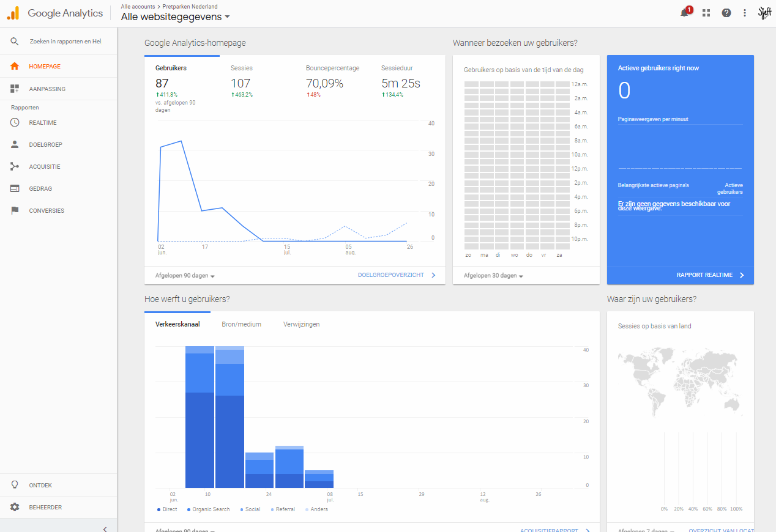This screenshot has height=532, width=776.
Task: Click the world map of sessions by country
Action: pyautogui.click(x=681, y=382)
